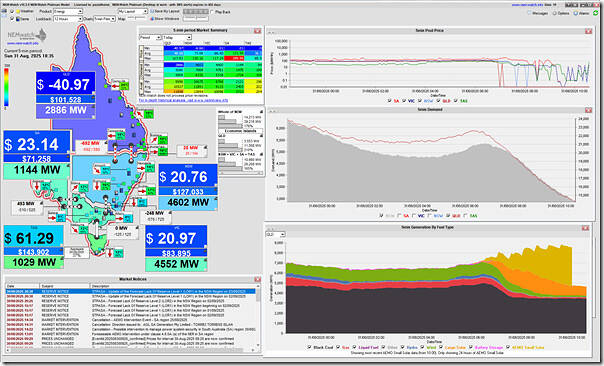
Task: Toggle TAS series in the Pool Price legend
Action: pos(456,101)
